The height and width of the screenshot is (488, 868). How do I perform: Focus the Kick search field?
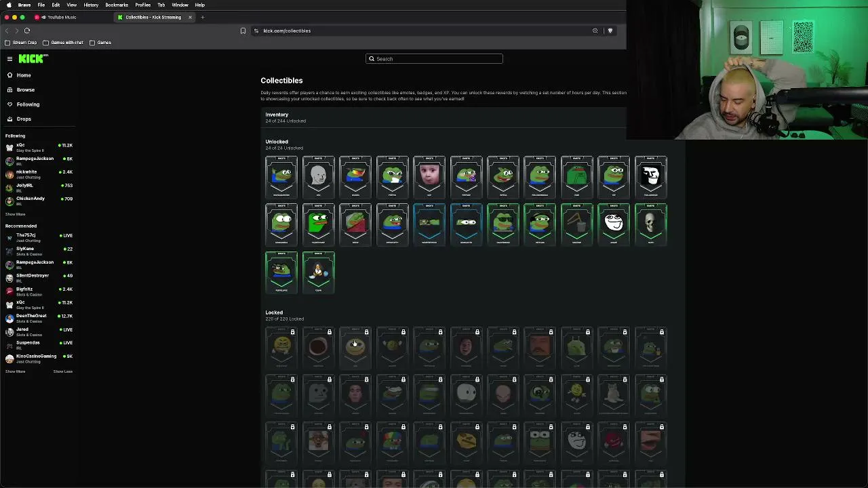tap(434, 59)
